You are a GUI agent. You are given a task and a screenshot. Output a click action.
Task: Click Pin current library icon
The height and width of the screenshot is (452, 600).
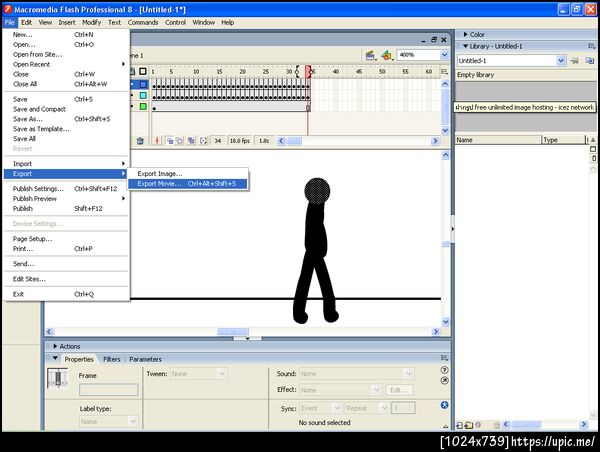(574, 60)
